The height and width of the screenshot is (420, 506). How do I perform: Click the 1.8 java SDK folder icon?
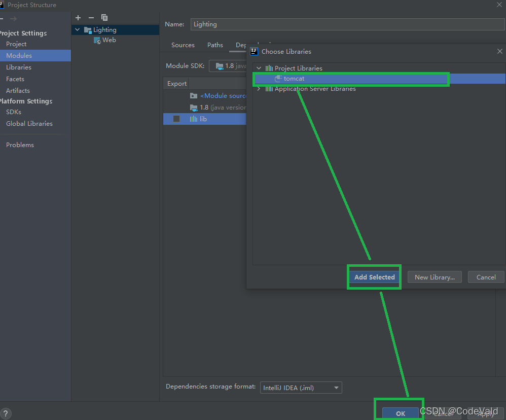point(194,108)
